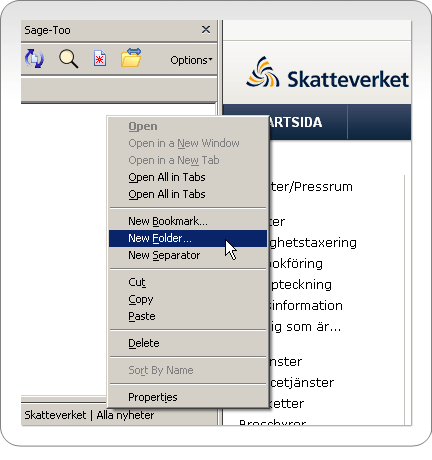
Task: Close the Sage-Too sidebar panel
Action: (x=206, y=30)
